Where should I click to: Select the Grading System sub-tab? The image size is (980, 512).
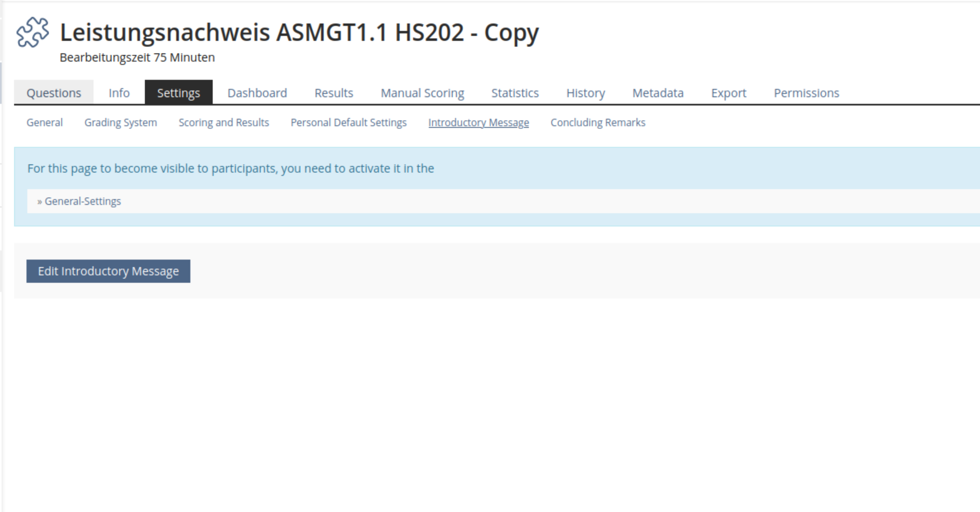point(121,123)
